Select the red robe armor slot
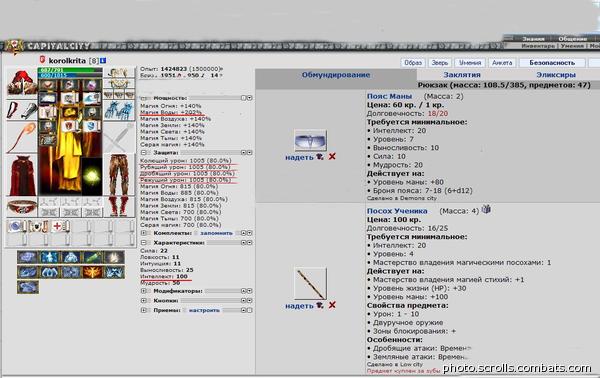The image size is (600, 378). (22, 176)
